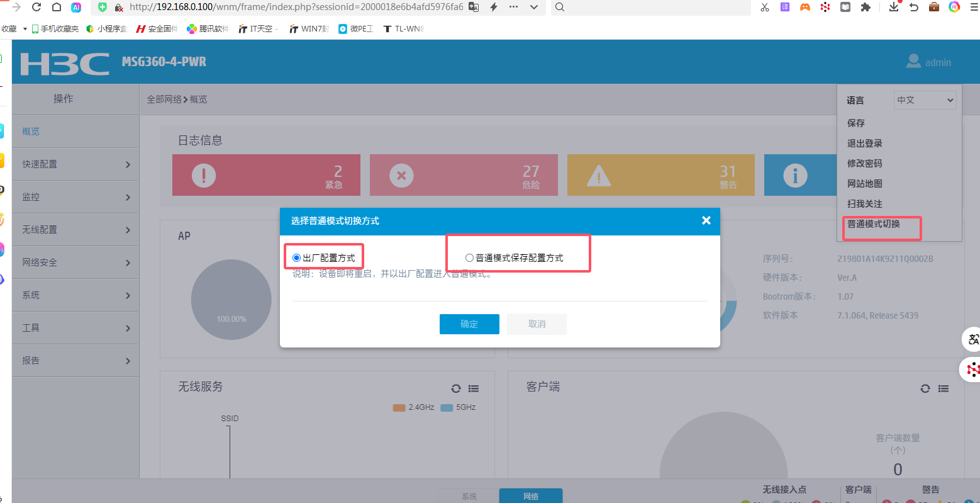Click 取消 to cancel the dialog
980x503 pixels.
(x=537, y=324)
